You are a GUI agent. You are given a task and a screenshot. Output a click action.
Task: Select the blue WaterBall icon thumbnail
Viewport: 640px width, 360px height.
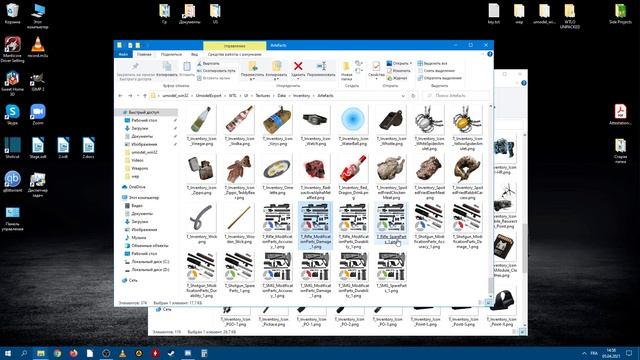click(x=353, y=119)
